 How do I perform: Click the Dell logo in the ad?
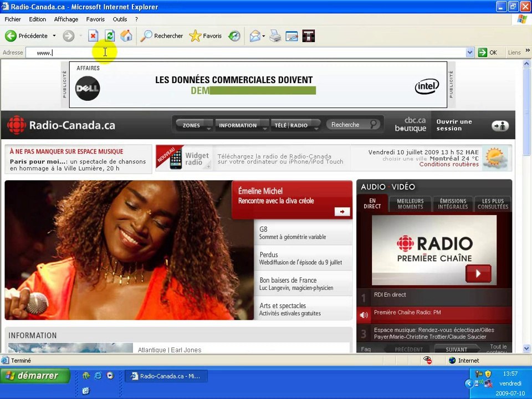[x=88, y=89]
